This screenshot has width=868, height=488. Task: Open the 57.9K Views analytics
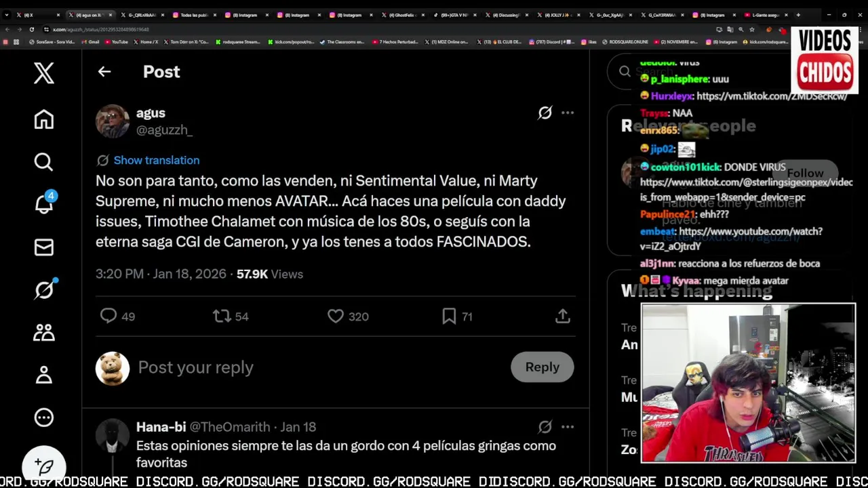pyautogui.click(x=269, y=274)
